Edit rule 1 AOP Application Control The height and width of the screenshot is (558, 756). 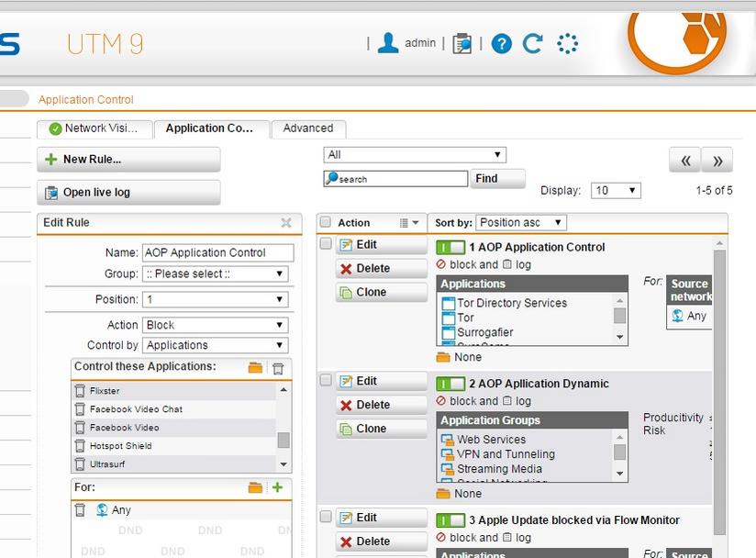pyautogui.click(x=382, y=245)
